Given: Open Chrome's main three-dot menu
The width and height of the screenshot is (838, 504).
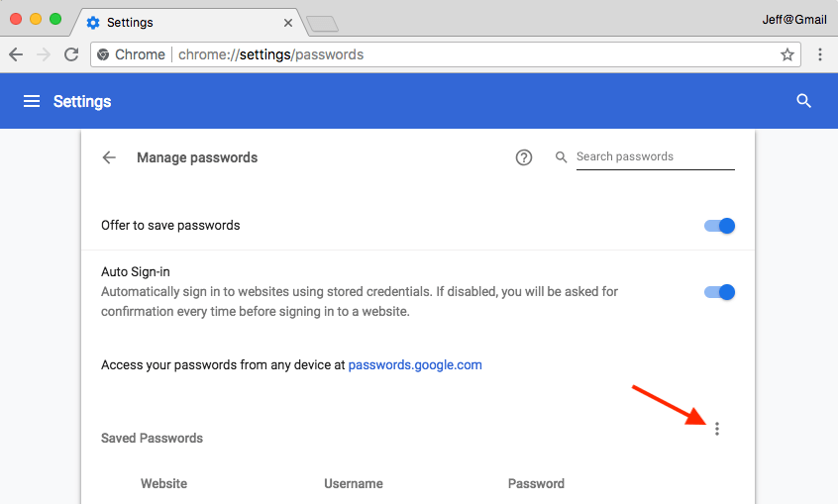Looking at the screenshot, I should tap(820, 54).
